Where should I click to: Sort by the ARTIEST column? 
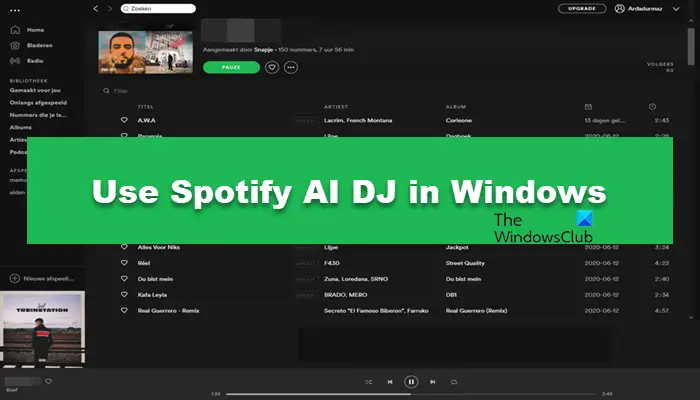(x=336, y=107)
